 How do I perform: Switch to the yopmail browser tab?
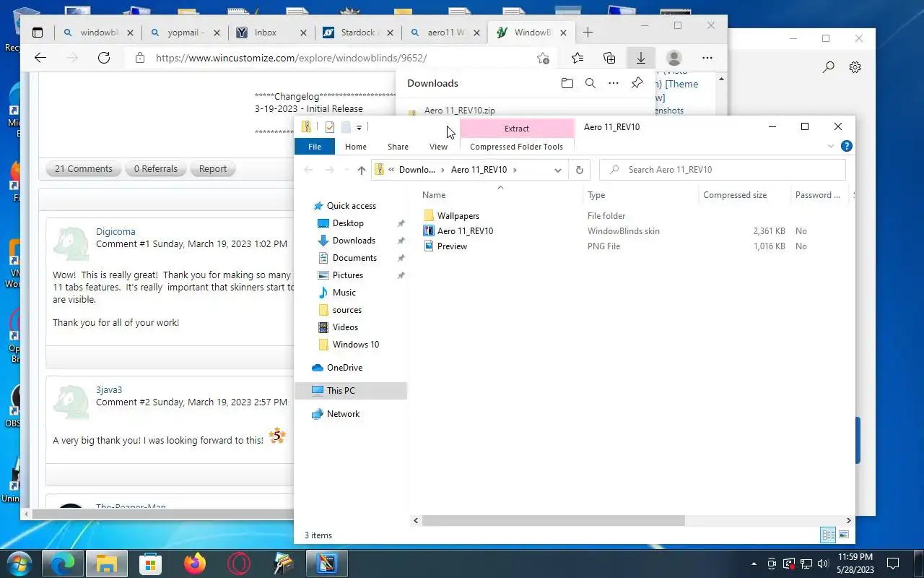pyautogui.click(x=185, y=33)
